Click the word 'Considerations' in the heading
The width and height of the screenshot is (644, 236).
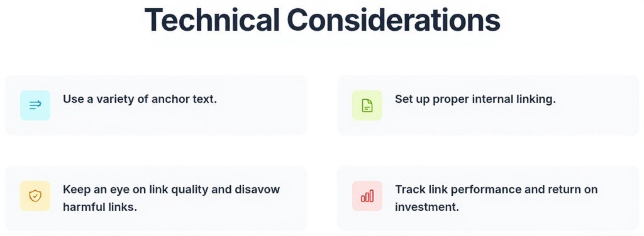tap(394, 19)
